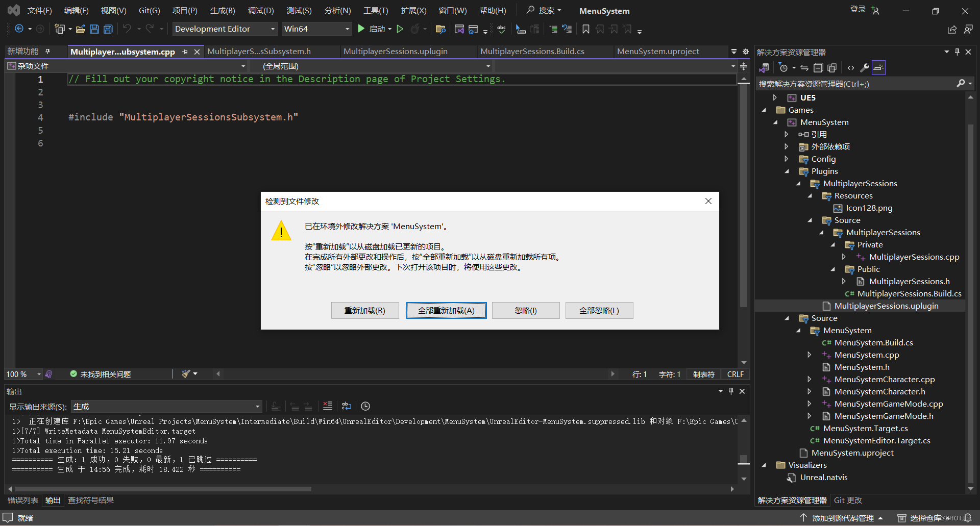980x526 pixels.
Task: Open the 生成(B) menu
Action: click(x=223, y=11)
